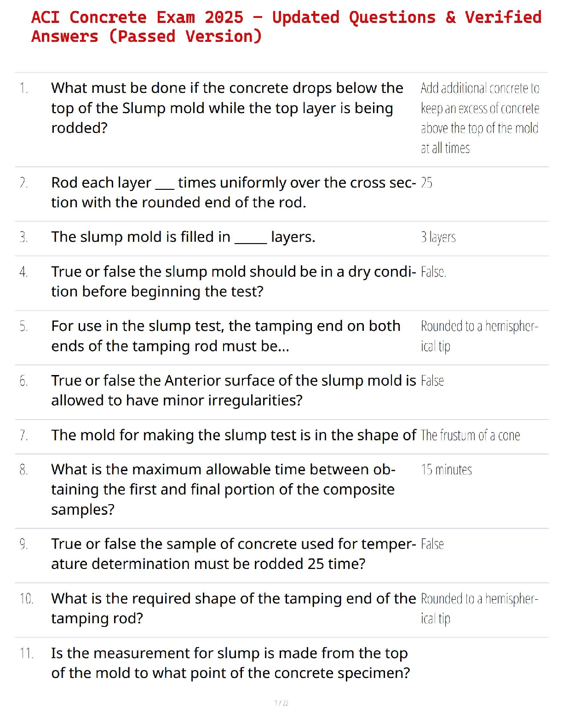Click question 9 about temperature determination sample
563x728 pixels.
pos(233,554)
